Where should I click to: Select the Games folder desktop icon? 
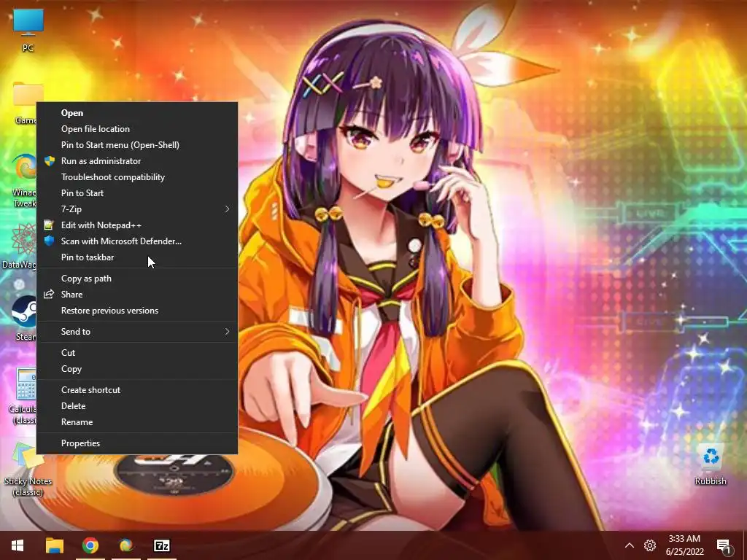tap(24, 102)
